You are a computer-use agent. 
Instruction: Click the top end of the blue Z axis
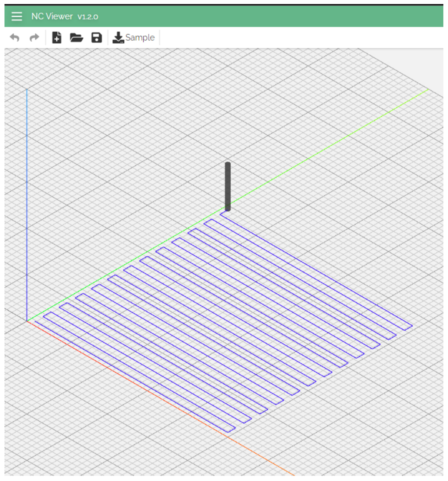[x=27, y=90]
